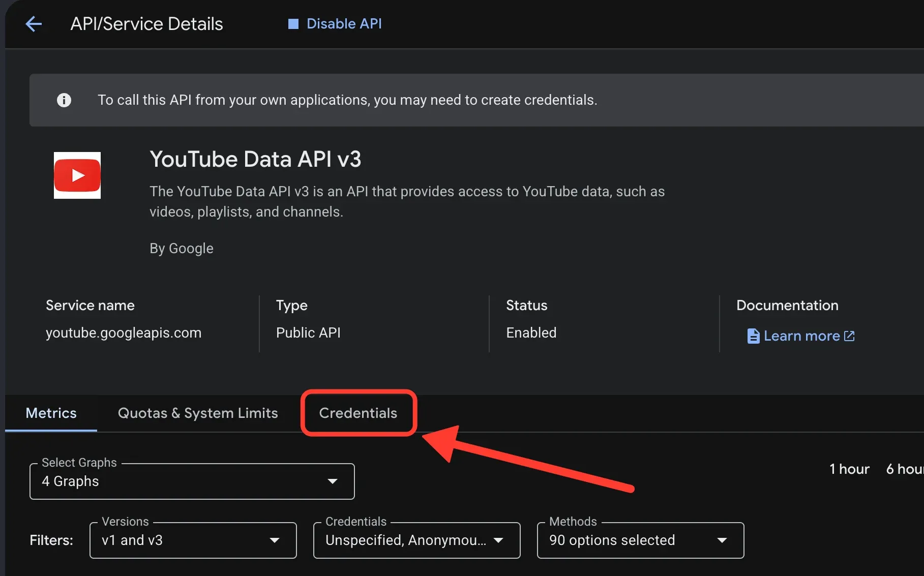The height and width of the screenshot is (576, 924).
Task: Click the banner text about creating credentials
Action: pos(347,100)
